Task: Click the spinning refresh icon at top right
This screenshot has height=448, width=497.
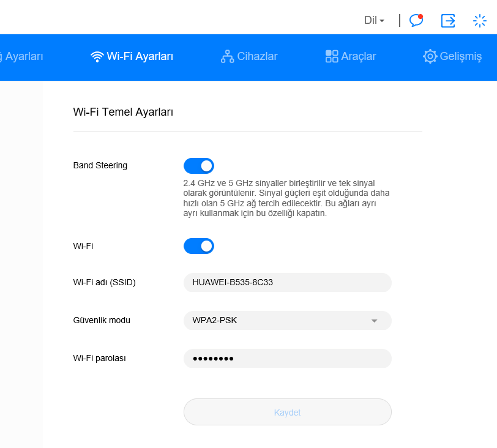Action: [x=479, y=20]
